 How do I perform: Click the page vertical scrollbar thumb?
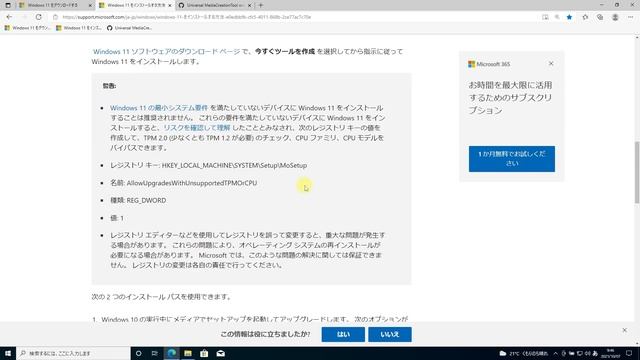click(x=637, y=172)
